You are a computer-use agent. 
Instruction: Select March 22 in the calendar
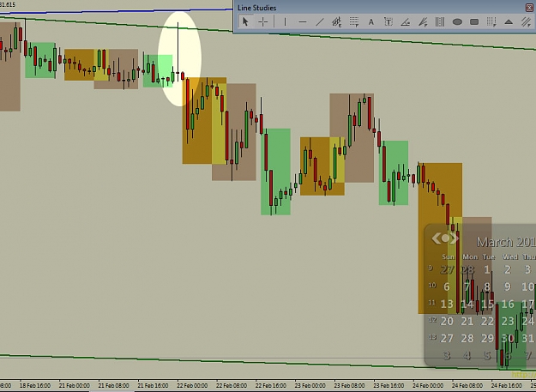point(487,322)
